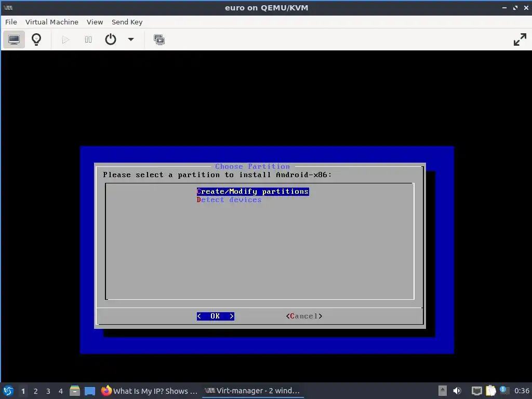Open the window menu icon in title bar

click(8, 7)
